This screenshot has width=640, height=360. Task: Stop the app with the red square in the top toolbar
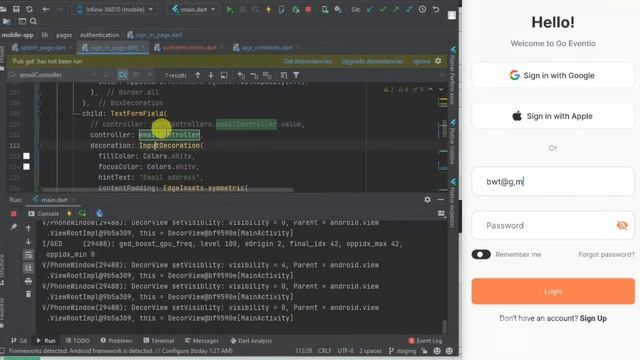[309, 9]
